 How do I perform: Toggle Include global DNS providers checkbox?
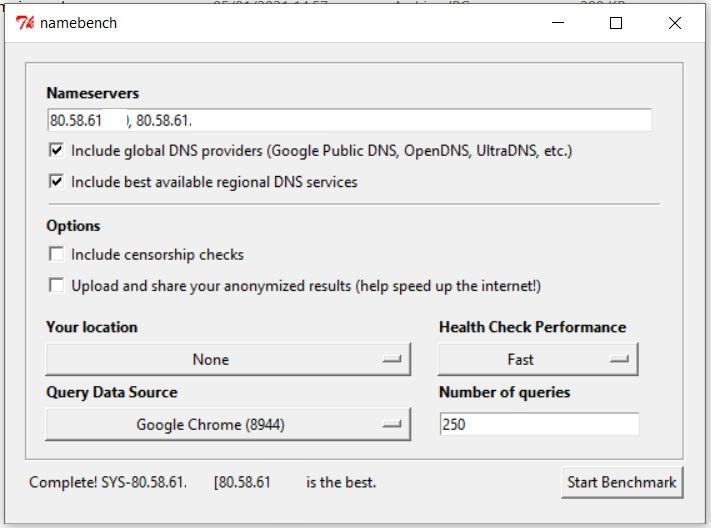click(56, 151)
